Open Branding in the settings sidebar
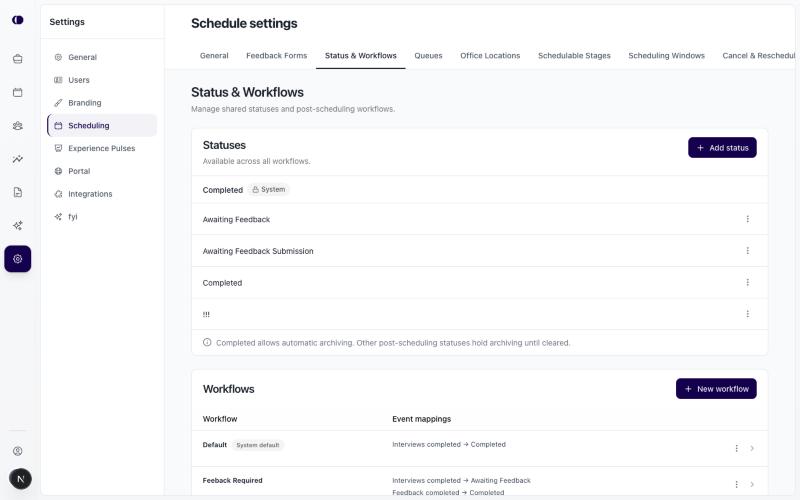 click(x=102, y=103)
